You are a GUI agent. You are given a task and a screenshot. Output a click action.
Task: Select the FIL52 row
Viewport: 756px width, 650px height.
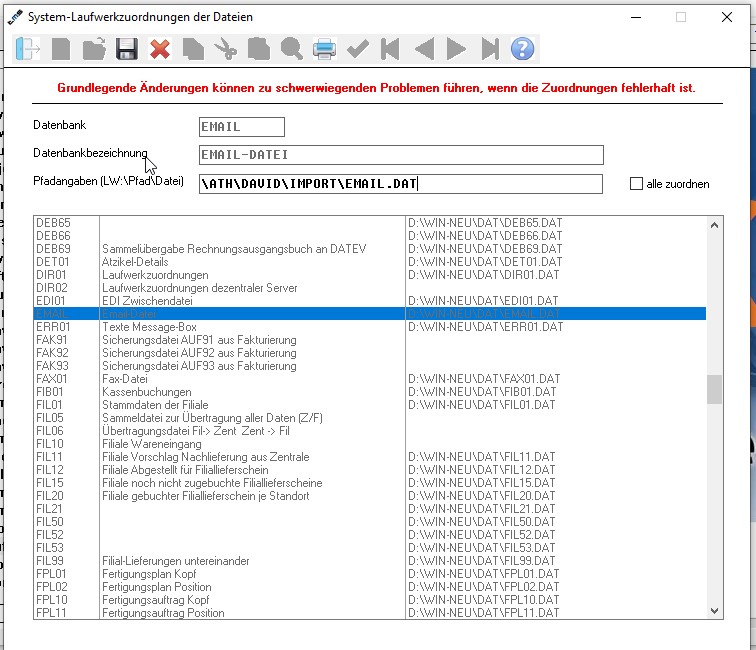click(370, 535)
